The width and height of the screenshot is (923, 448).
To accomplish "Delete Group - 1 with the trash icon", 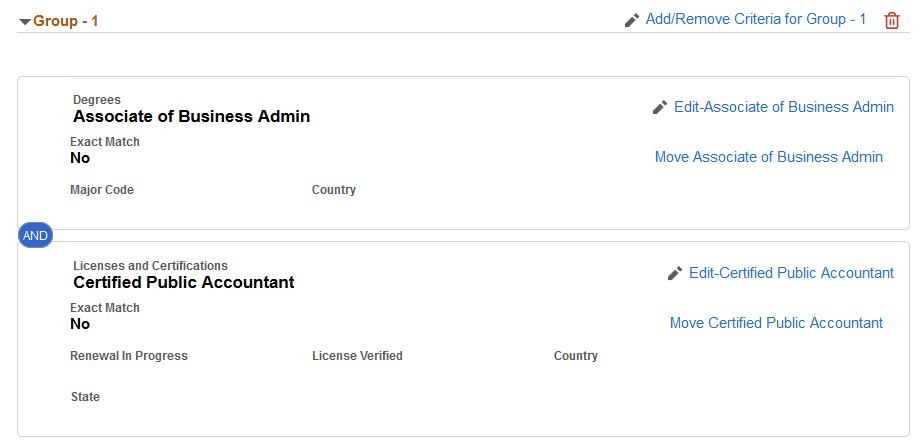I will click(x=892, y=20).
